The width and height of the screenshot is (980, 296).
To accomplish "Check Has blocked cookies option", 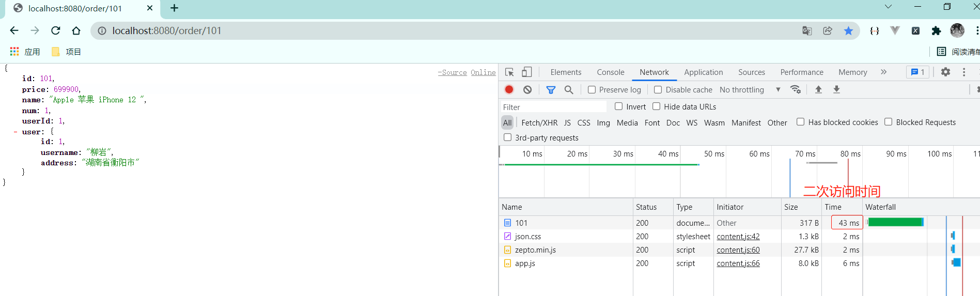I will 800,122.
